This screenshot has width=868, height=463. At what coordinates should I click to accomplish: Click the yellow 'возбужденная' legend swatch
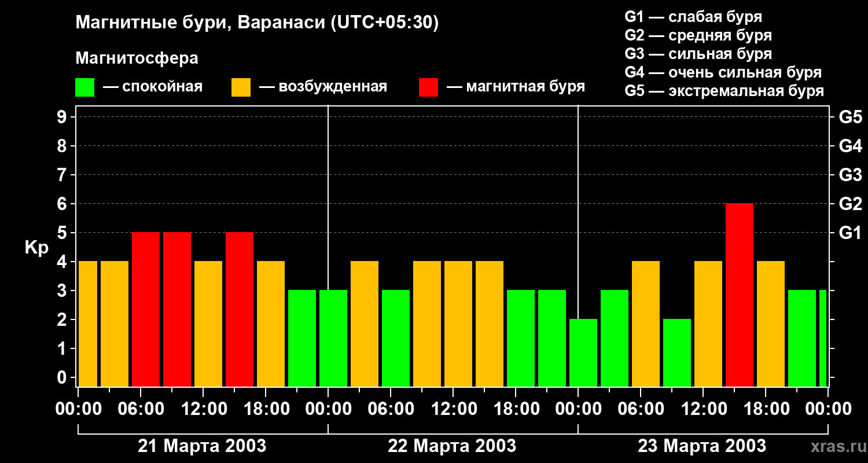[241, 87]
